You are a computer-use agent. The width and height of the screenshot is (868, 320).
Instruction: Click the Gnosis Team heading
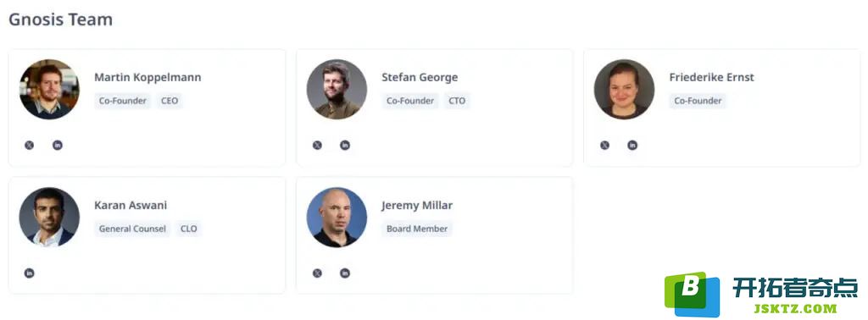point(61,20)
